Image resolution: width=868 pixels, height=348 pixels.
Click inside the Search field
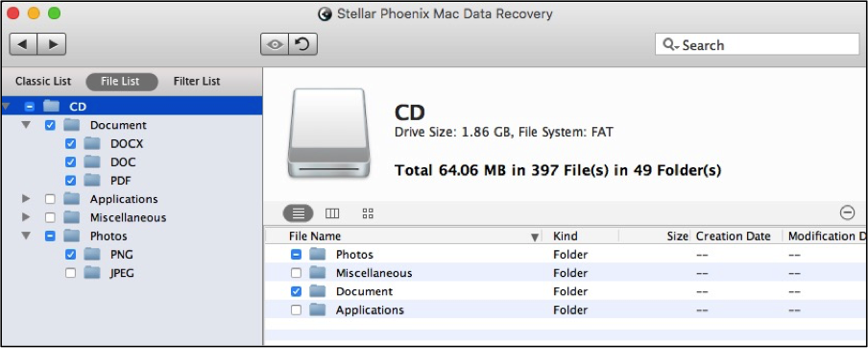(x=758, y=45)
